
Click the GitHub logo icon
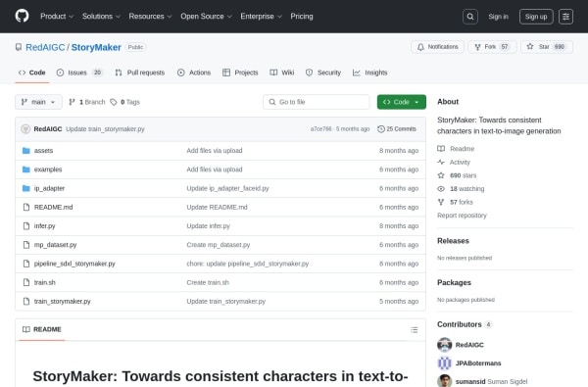[x=23, y=16]
